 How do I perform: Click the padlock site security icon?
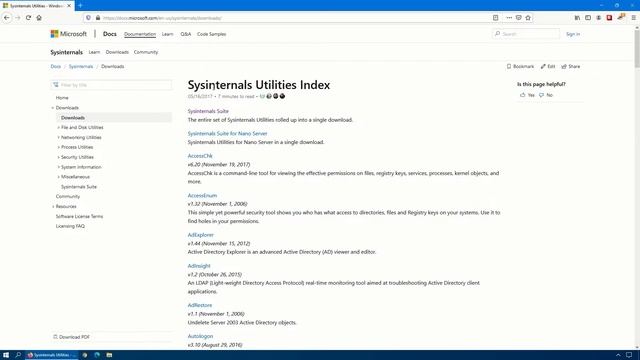[98, 18]
